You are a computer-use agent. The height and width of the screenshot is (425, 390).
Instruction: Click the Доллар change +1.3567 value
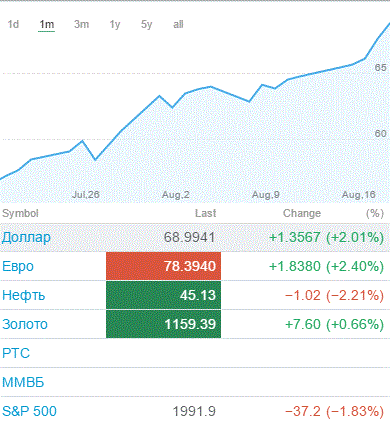[x=295, y=238]
